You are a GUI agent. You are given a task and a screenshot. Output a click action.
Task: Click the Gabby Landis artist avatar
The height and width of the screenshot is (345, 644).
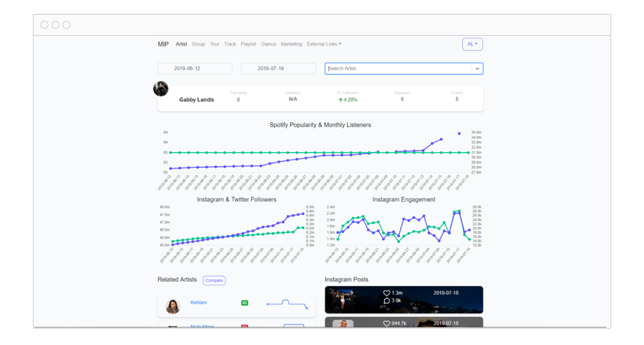coord(161,89)
